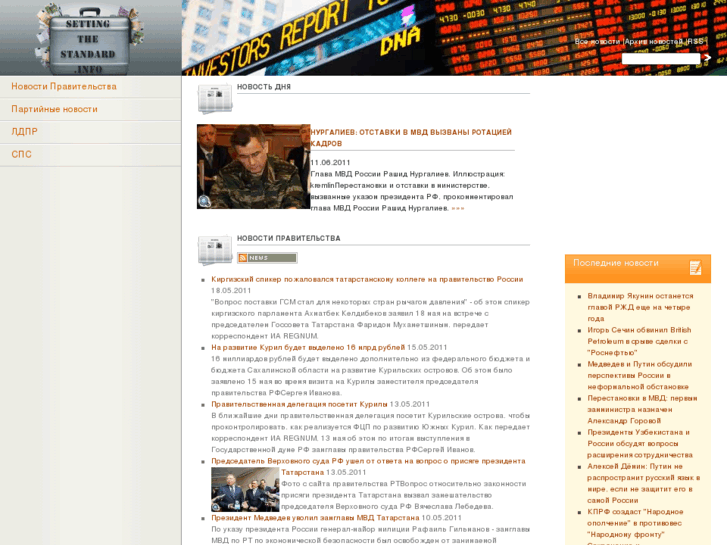727x545 pixels.
Task: Open Архив новостей header link
Action: pyautogui.click(x=653, y=42)
